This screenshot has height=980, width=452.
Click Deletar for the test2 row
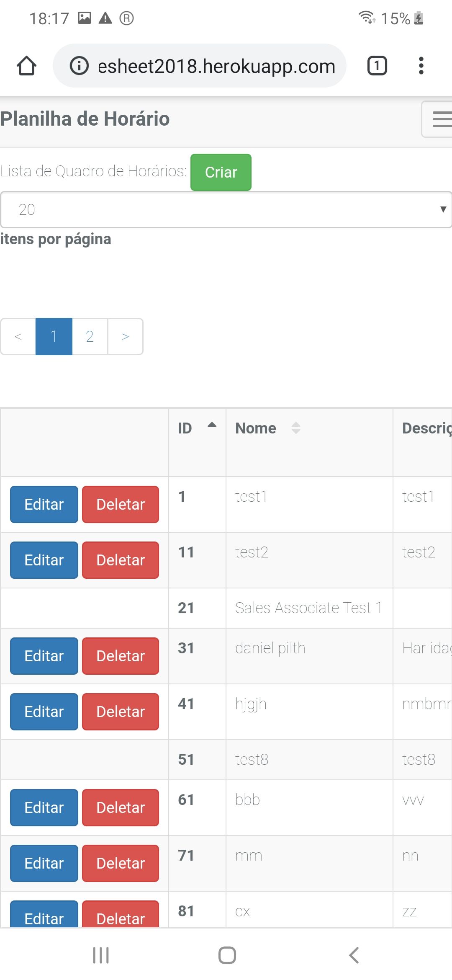coord(121,560)
